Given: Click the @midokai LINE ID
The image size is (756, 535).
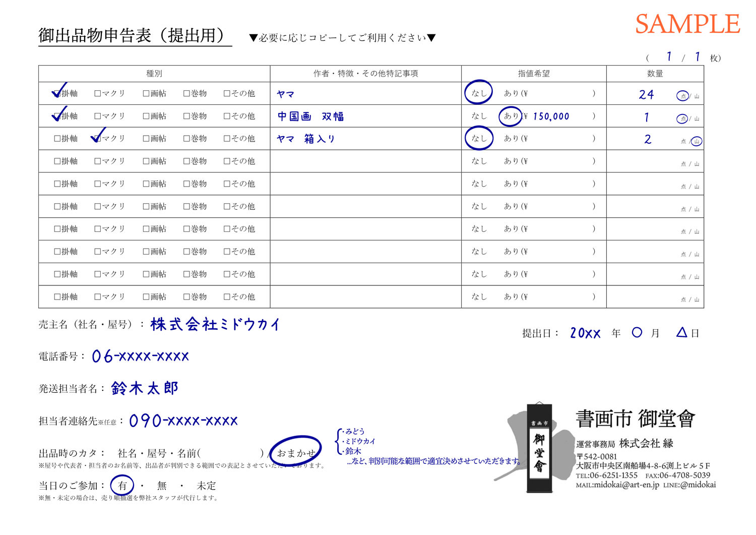Looking at the screenshot, I should tap(698, 485).
